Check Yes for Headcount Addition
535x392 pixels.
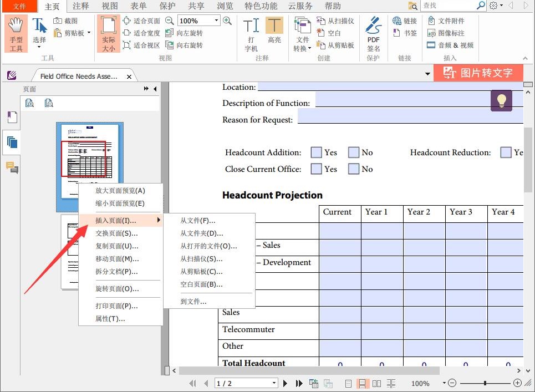coord(316,152)
